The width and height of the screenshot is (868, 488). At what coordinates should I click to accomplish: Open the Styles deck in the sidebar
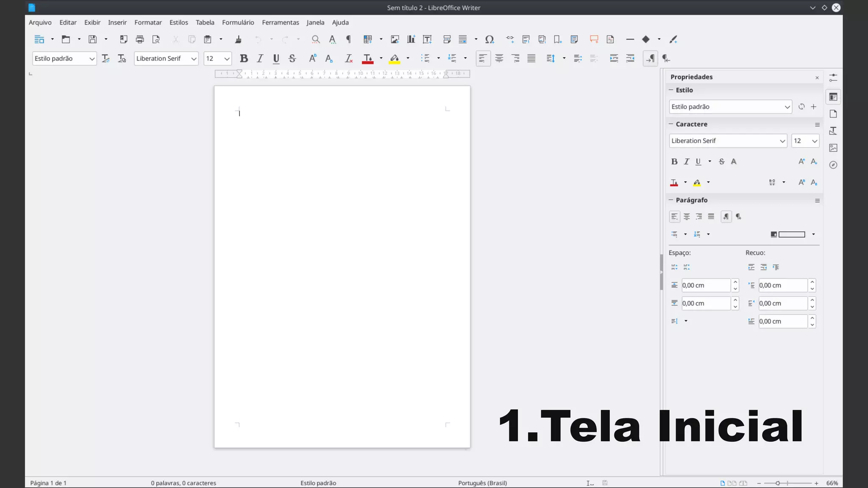tap(833, 131)
